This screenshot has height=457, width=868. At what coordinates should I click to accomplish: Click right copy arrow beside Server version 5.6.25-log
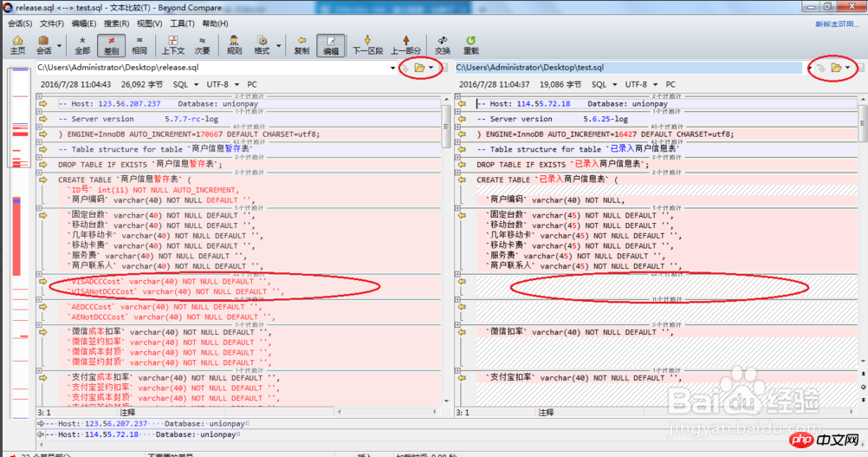click(x=462, y=119)
